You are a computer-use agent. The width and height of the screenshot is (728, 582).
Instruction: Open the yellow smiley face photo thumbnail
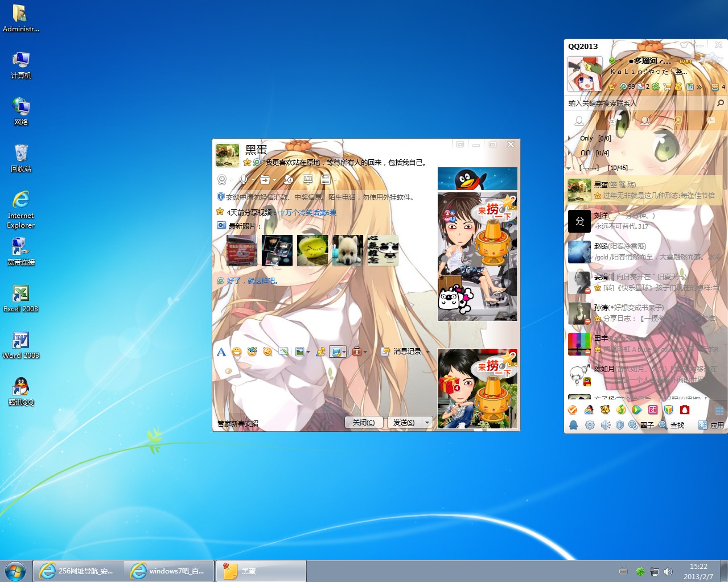coord(312,250)
